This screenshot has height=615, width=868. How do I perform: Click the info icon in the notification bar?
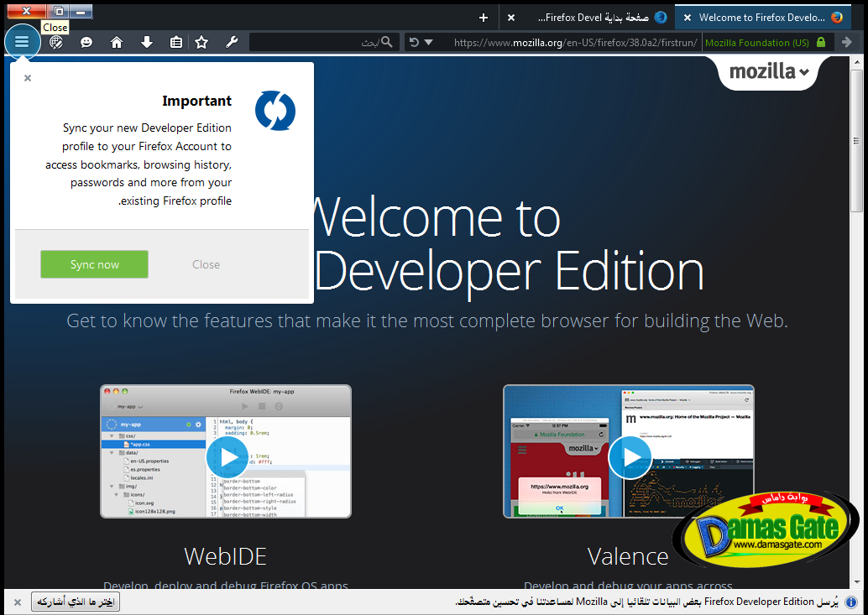[x=851, y=602]
